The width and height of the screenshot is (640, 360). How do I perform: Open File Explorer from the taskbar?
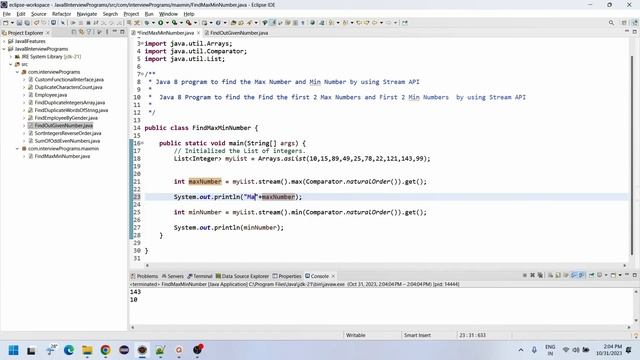pos(87,350)
